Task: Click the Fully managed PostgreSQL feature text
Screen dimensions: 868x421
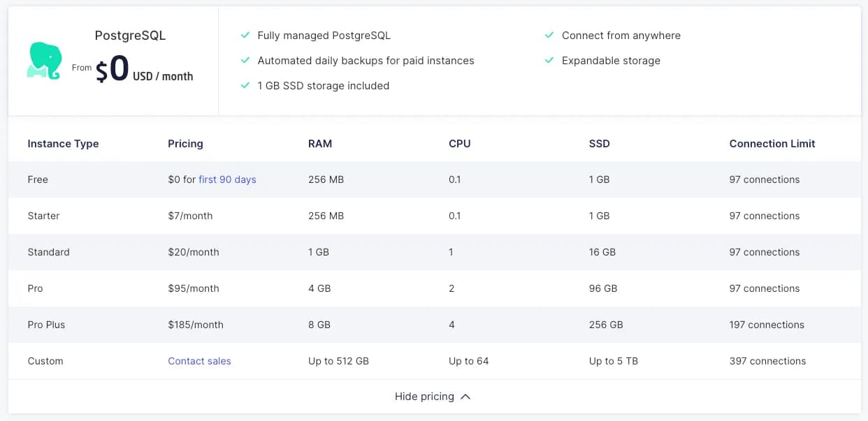Action: point(324,36)
